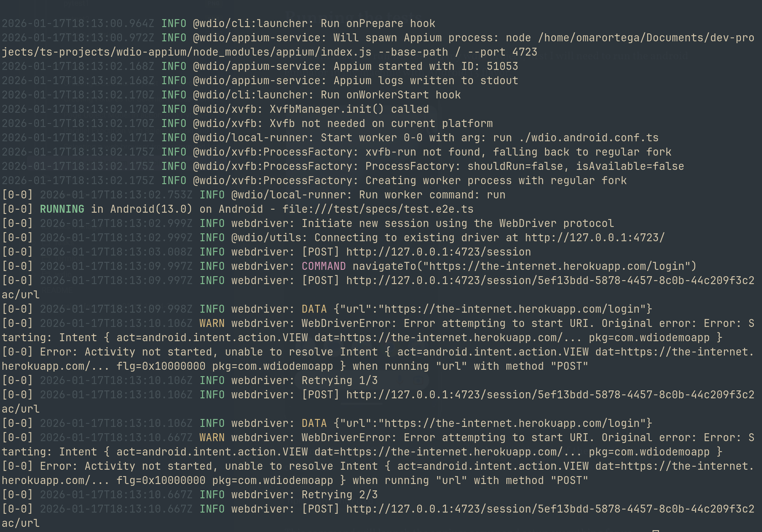
Task: Click the second yellow WARN label
Action: tap(212, 438)
